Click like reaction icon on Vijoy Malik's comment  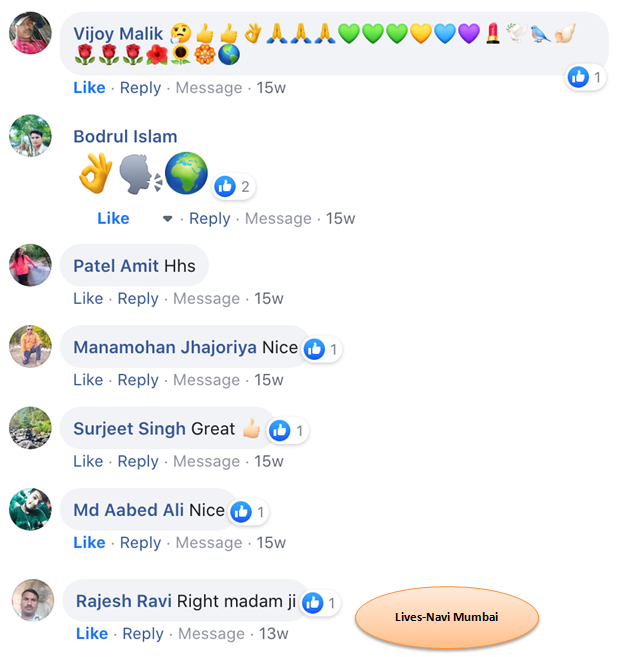pyautogui.click(x=578, y=77)
